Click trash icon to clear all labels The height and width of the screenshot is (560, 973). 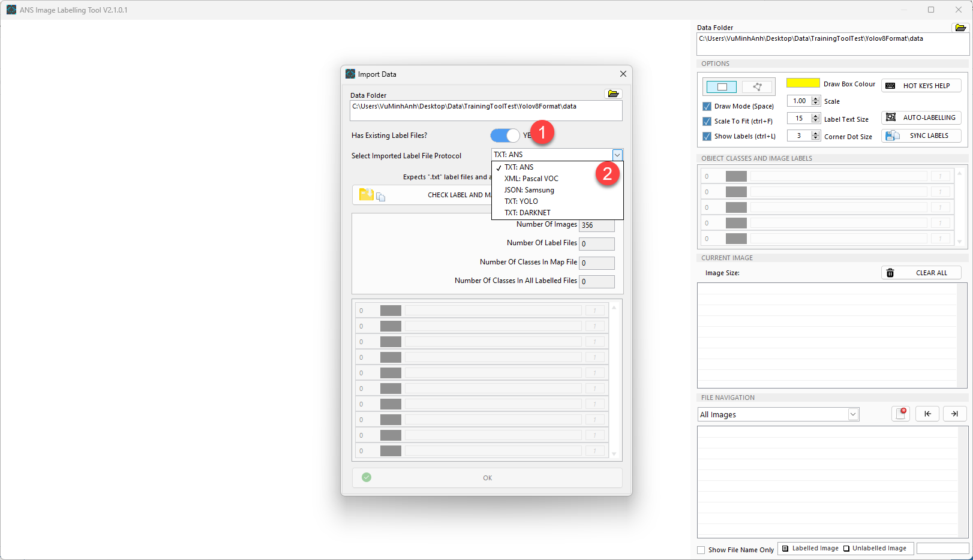[x=890, y=273]
